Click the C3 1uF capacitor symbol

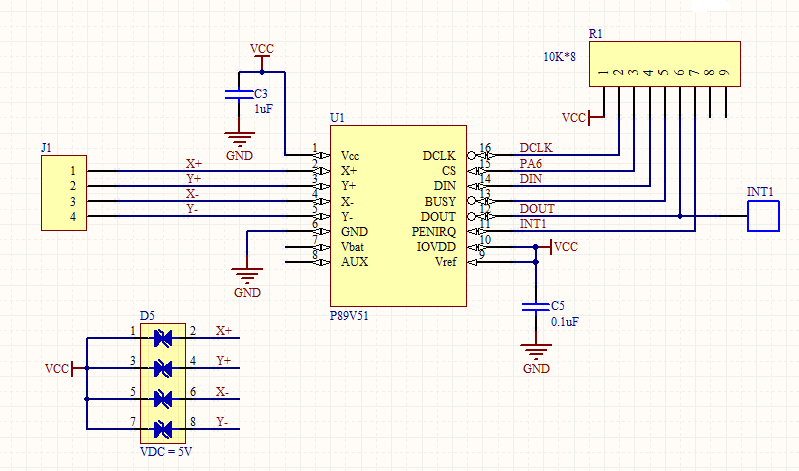(x=238, y=94)
